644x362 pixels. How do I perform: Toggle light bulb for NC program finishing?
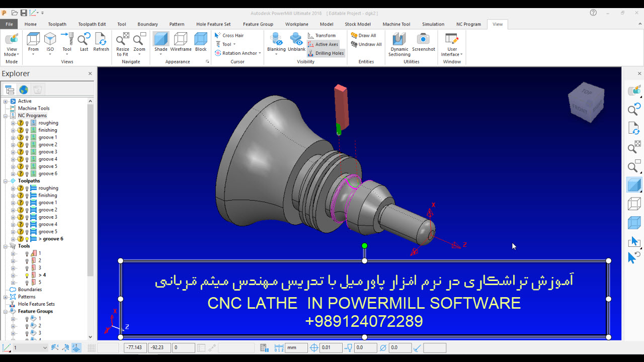(27, 130)
